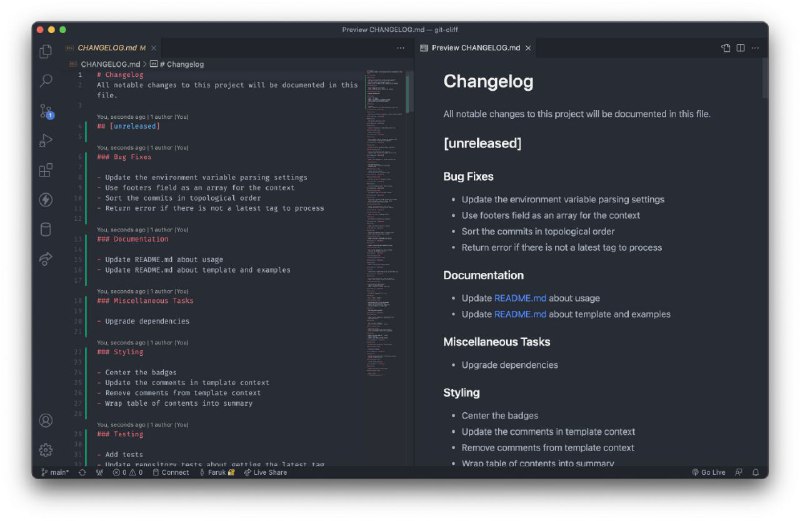The image size is (800, 521).
Task: Click '# Changelog' breadcrumb symbol
Action: [177, 64]
